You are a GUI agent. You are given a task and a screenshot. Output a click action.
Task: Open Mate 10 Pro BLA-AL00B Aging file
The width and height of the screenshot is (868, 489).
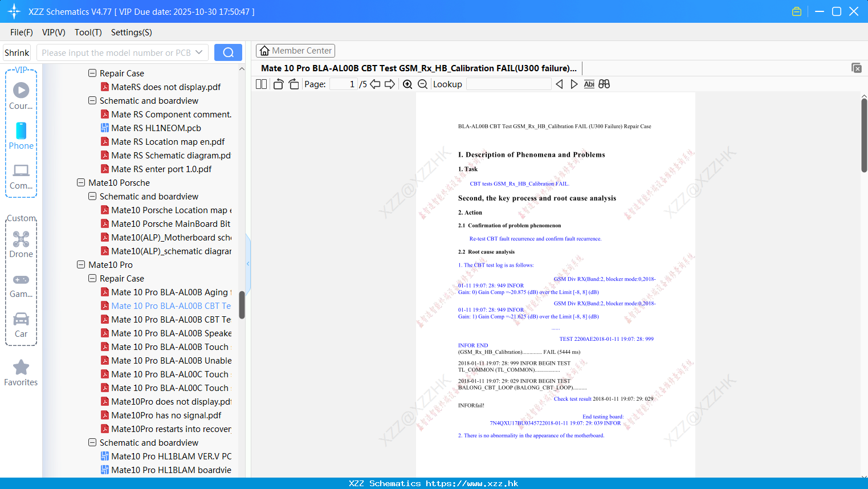[x=166, y=292]
